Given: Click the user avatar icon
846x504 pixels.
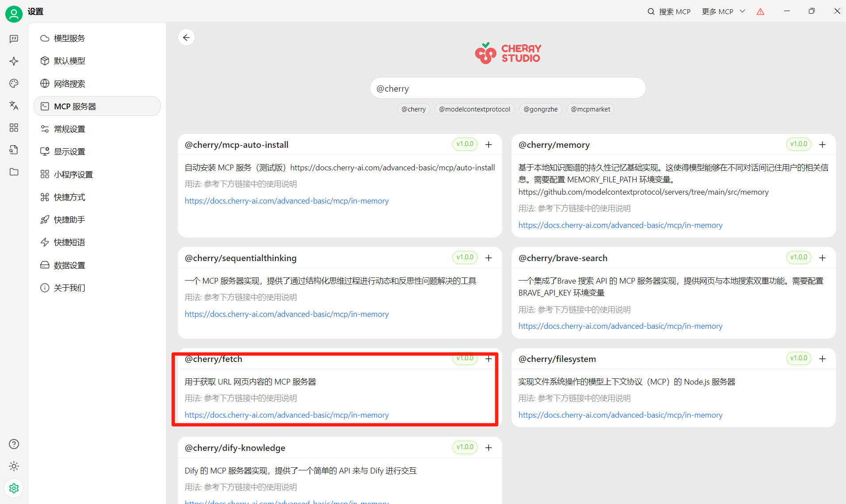Looking at the screenshot, I should point(14,14).
